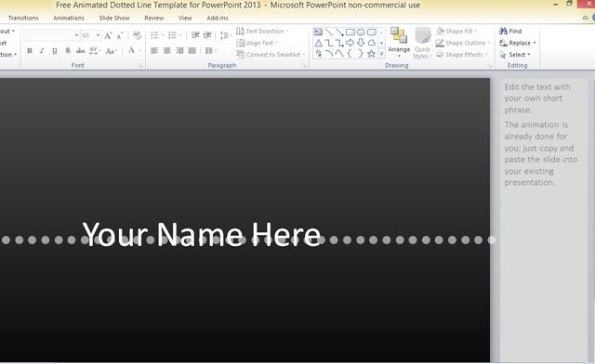595x364 pixels.
Task: Justify the text
Action: pos(192,50)
